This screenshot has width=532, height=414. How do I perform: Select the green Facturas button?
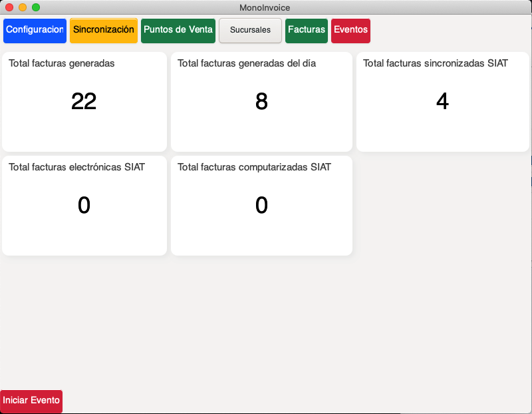pyautogui.click(x=307, y=31)
